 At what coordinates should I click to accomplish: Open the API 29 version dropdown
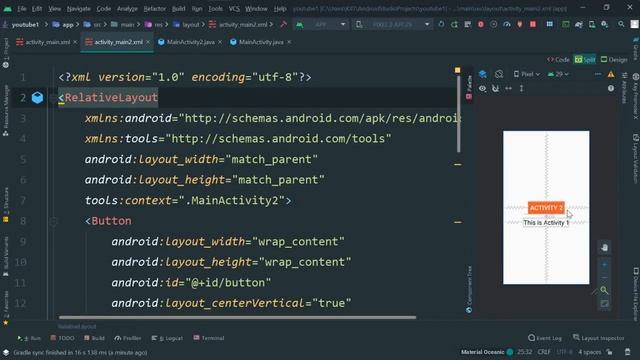558,74
